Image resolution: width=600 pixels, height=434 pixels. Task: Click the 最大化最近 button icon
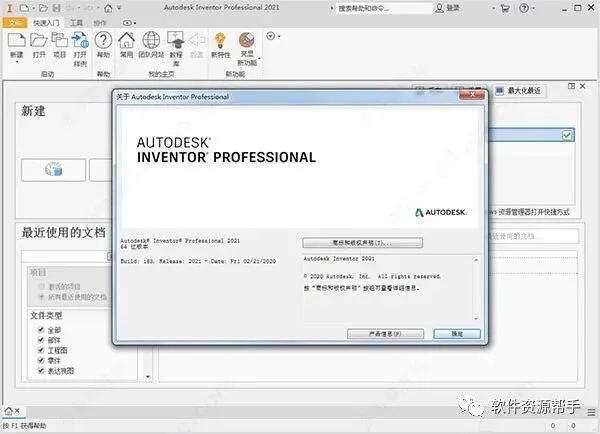click(x=499, y=91)
